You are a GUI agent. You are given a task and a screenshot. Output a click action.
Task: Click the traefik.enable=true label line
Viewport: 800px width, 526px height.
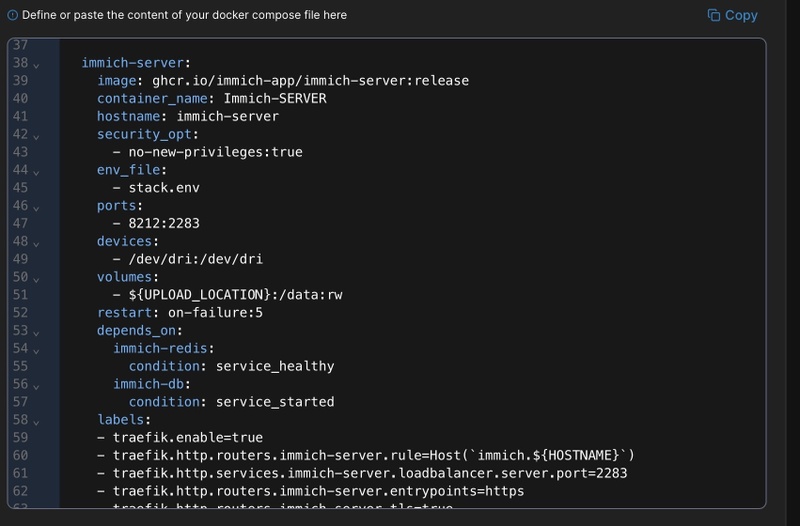(x=180, y=437)
